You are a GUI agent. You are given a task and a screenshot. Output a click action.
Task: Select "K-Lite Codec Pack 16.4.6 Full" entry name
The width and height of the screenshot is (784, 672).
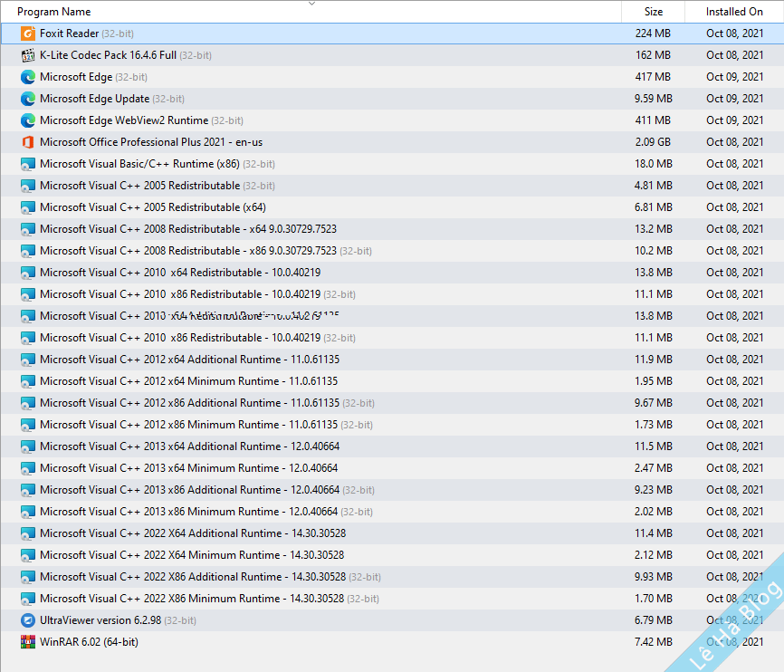coord(108,55)
